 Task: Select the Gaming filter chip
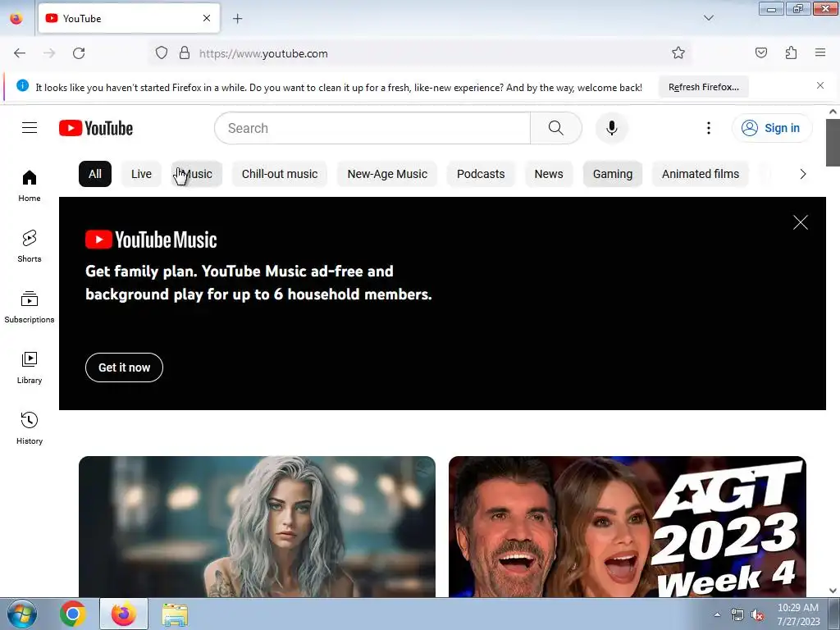tap(612, 174)
